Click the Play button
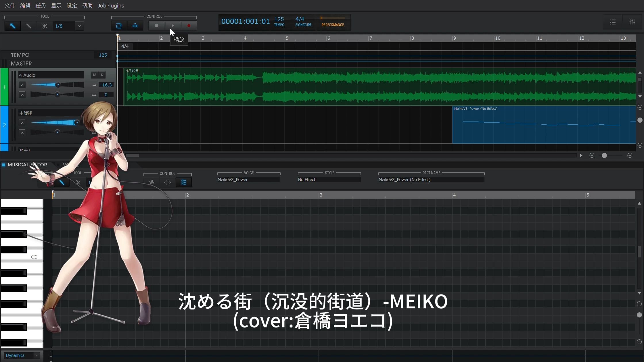644x362 pixels. click(173, 26)
